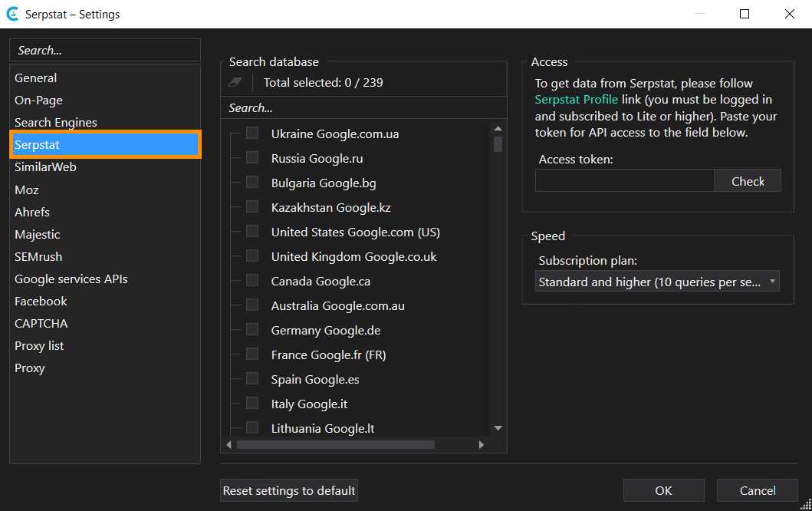Check the Kazakhstan Google.kz box
The height and width of the screenshot is (511, 812).
click(252, 207)
